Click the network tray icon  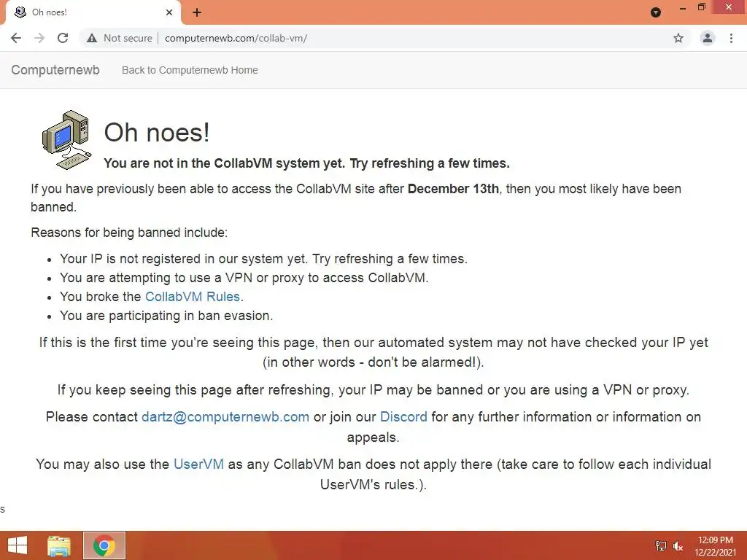pos(661,546)
